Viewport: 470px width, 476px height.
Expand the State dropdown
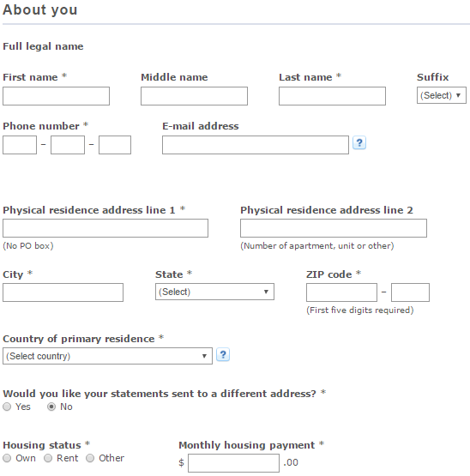click(x=214, y=292)
